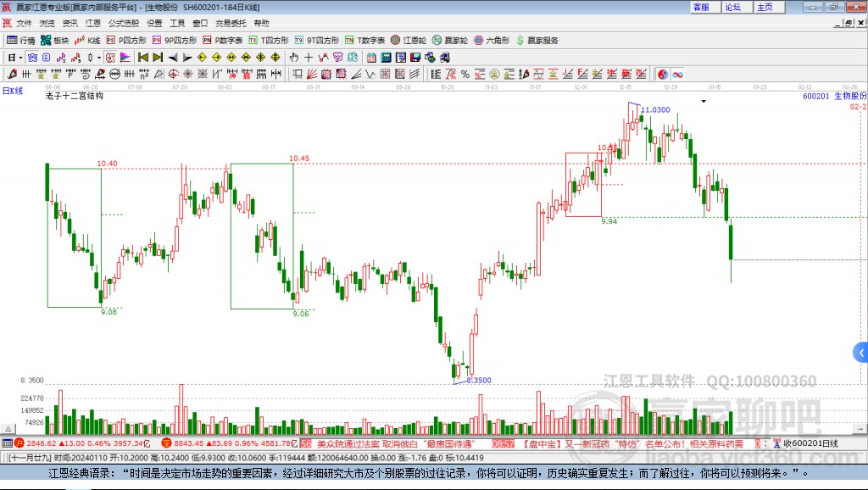Jump to last bar icon
This screenshot has width=868, height=490.
coord(158,58)
